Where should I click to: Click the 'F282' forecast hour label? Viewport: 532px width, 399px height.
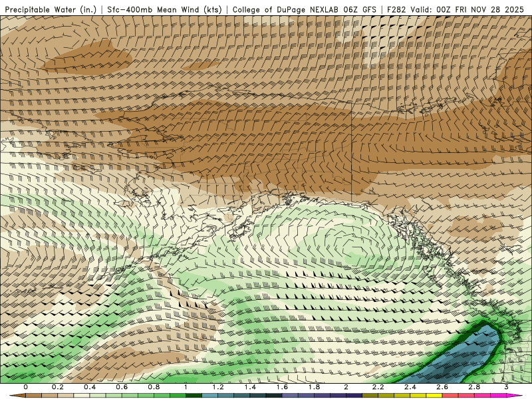tap(396, 9)
